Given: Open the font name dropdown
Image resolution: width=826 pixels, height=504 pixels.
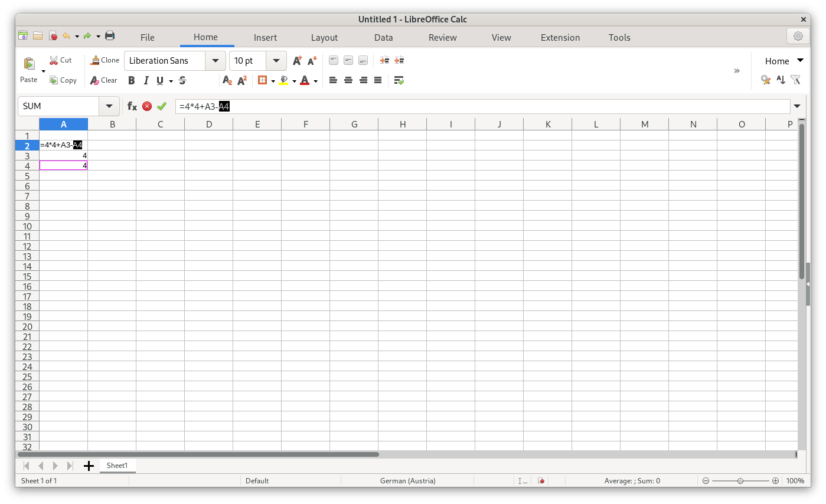Looking at the screenshot, I should [x=216, y=61].
